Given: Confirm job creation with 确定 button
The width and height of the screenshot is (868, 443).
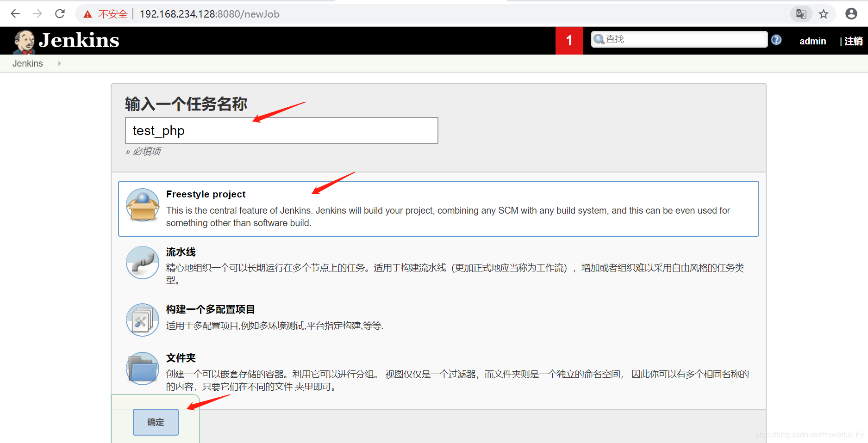Looking at the screenshot, I should pos(156,422).
